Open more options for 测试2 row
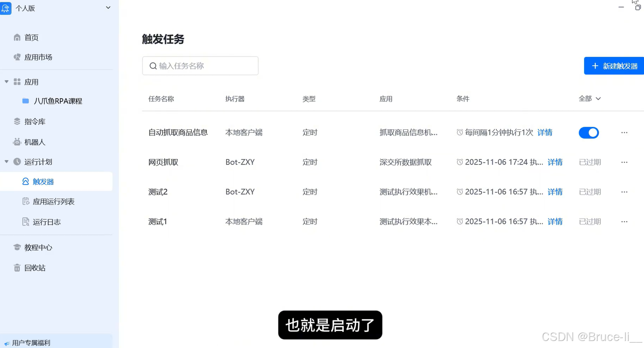Image resolution: width=644 pixels, height=348 pixels. 624,192
